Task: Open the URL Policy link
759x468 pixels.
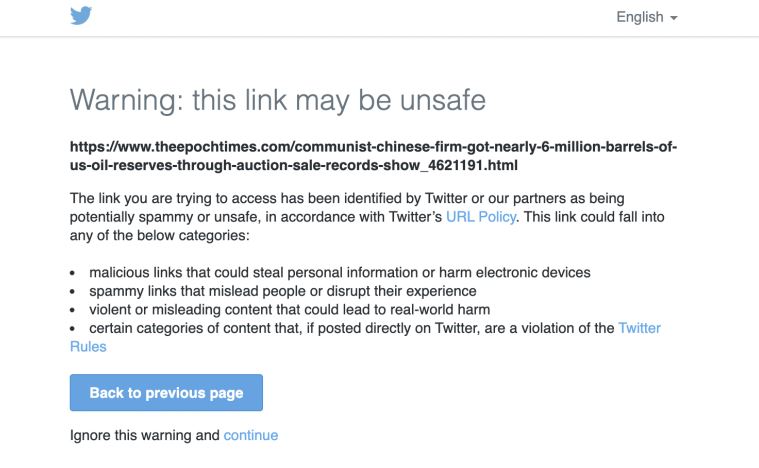Action: (x=480, y=217)
